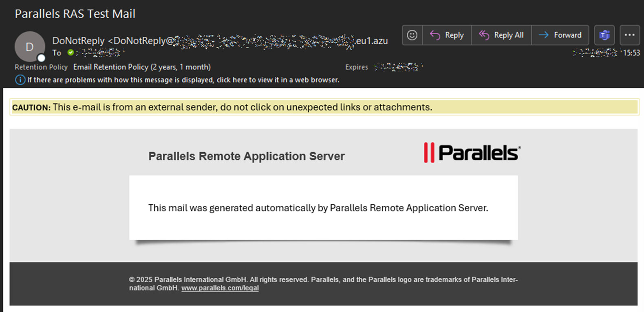Click the presence status dot on avatar
Image resolution: width=644 pixels, height=312 pixels.
[41, 58]
